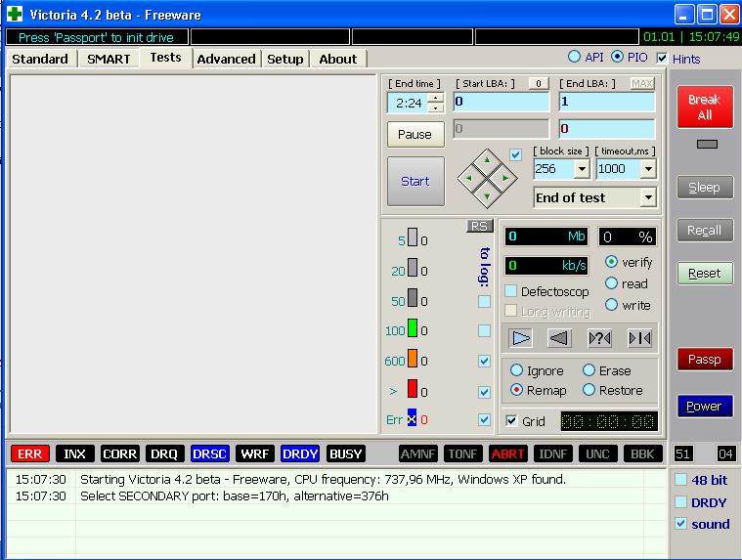Click the right arrow in the diamond navigator

(504, 178)
